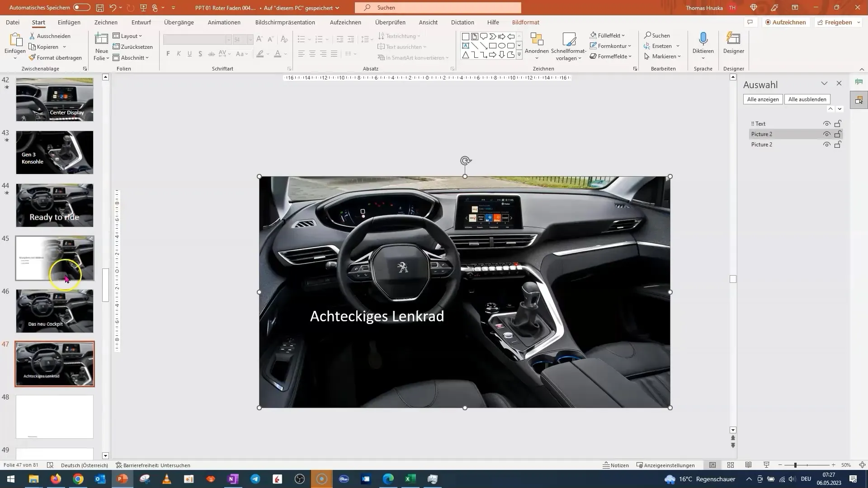Image resolution: width=868 pixels, height=488 pixels.
Task: Click Alle anzeigen button in Auswahl
Action: point(763,99)
